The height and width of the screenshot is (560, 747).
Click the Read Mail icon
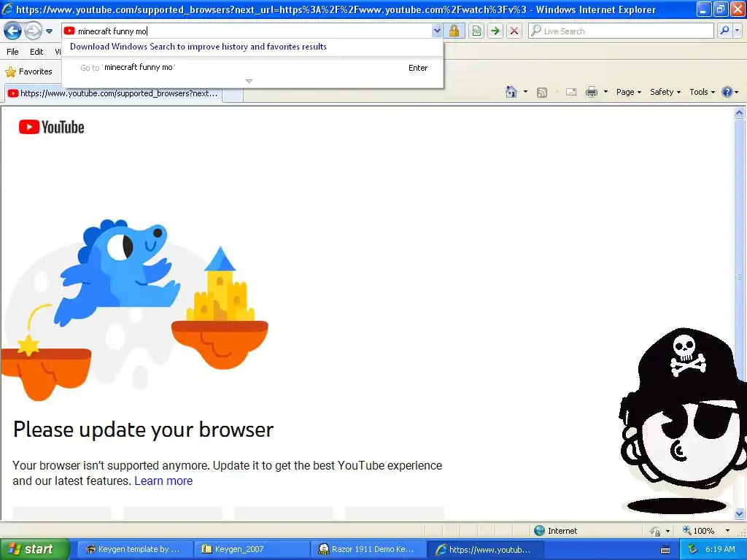tap(571, 92)
